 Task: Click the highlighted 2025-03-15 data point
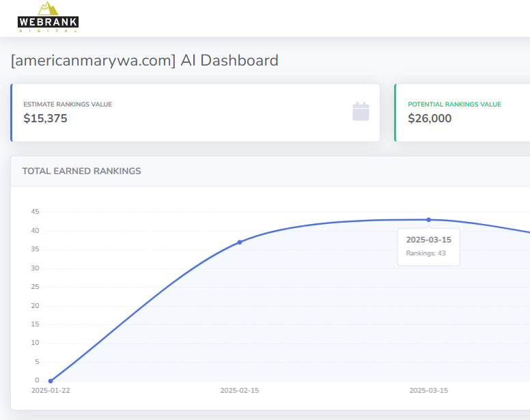[x=429, y=220]
